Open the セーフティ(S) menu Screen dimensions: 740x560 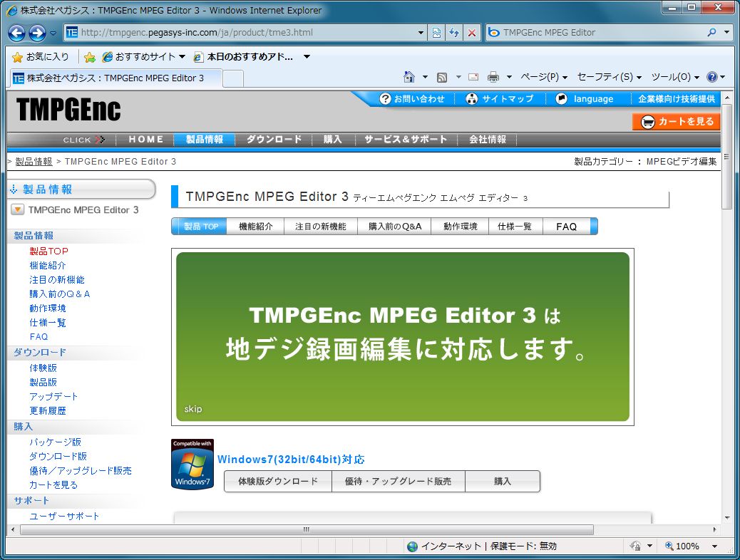point(610,77)
